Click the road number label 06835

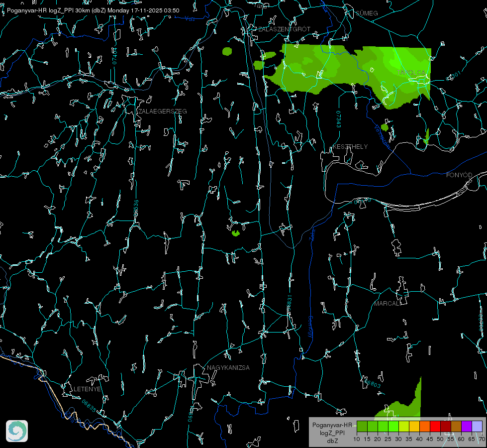pyautogui.click(x=89, y=406)
